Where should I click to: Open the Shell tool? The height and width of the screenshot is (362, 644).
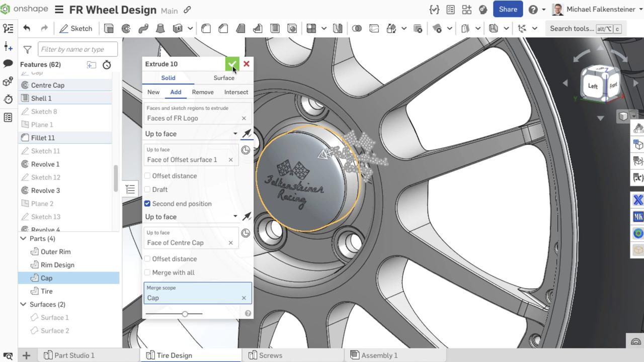tap(275, 29)
